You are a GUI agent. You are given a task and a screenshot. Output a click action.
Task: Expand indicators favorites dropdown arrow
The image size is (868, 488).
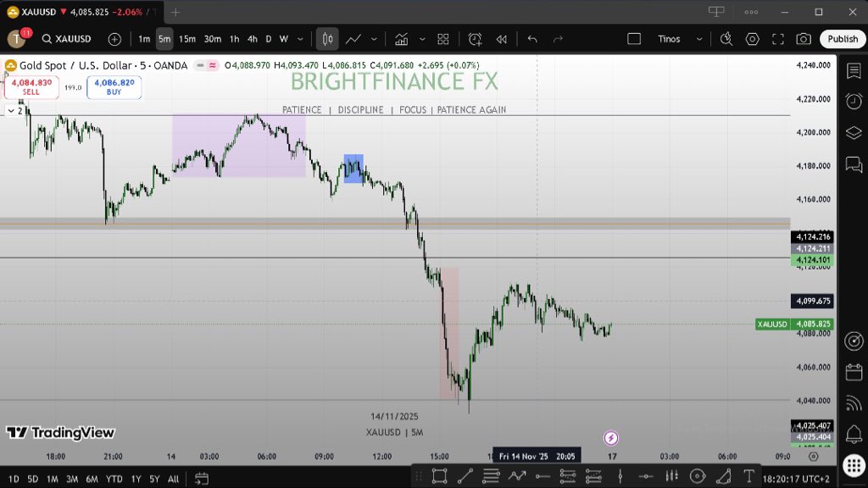tap(422, 39)
